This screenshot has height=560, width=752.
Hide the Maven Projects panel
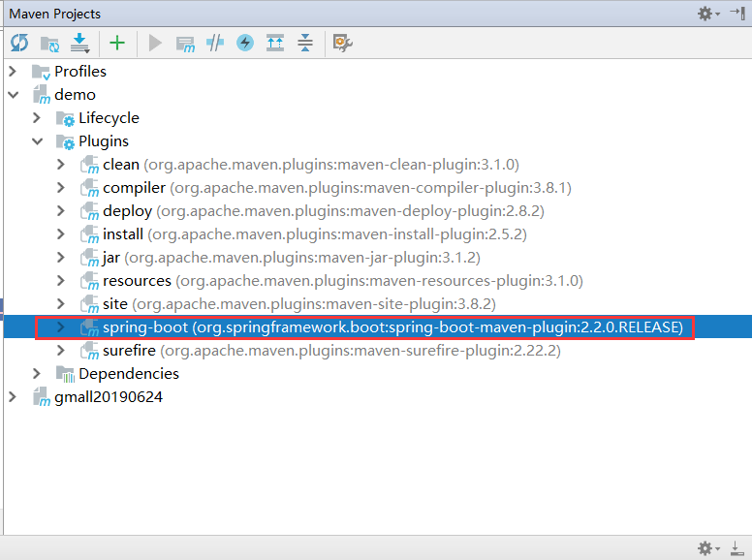[737, 13]
